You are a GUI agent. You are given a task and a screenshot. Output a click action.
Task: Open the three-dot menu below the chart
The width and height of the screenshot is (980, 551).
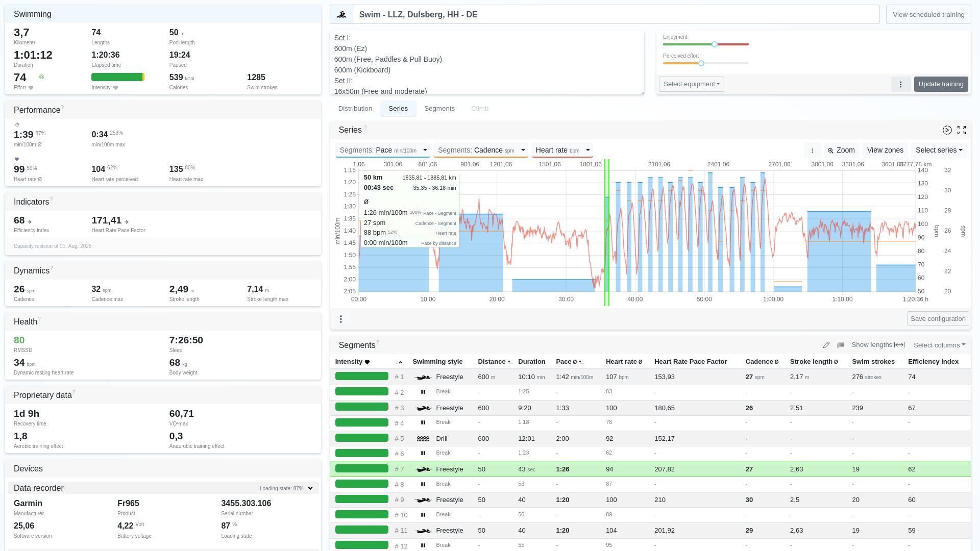pyautogui.click(x=341, y=319)
